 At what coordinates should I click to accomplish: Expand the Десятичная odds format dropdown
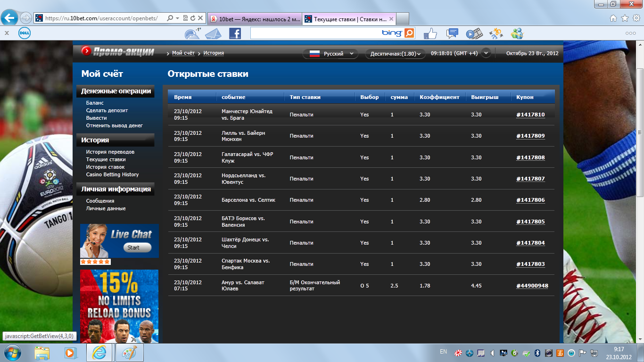[395, 54]
